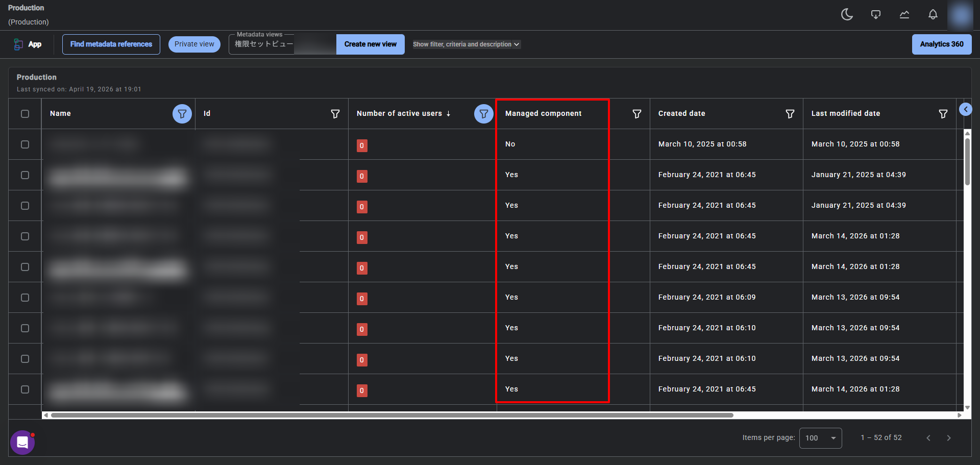Click the notifications bell icon
Screen dimensions: 980x465
click(x=933, y=15)
